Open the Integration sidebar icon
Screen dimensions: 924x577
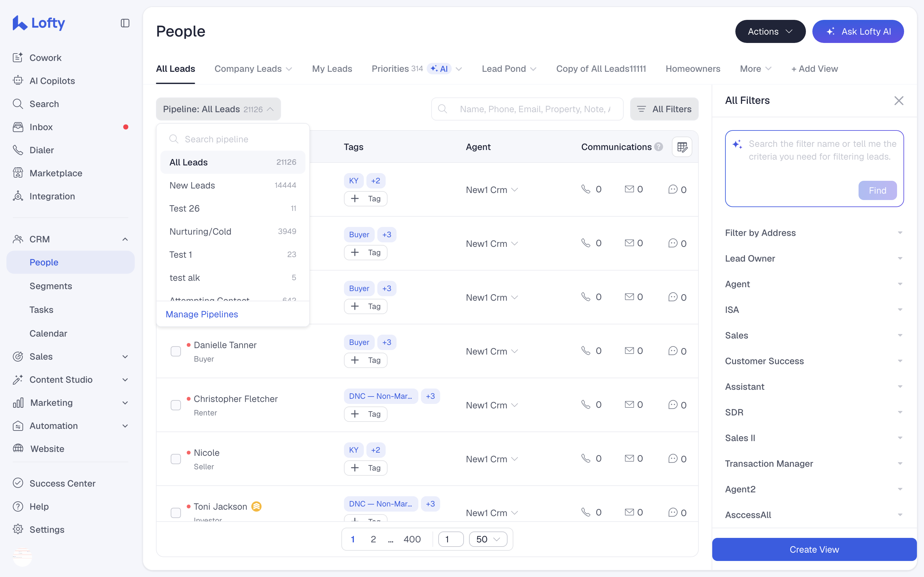click(x=18, y=196)
